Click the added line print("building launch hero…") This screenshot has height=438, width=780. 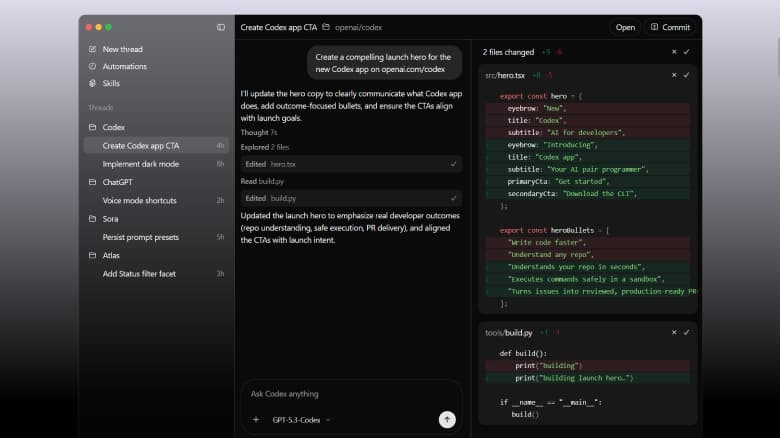588,378
